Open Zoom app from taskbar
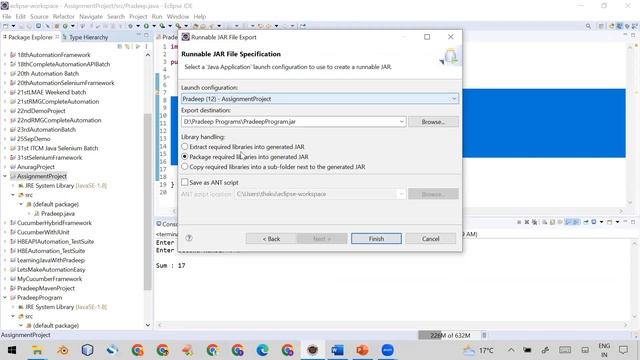640x360 pixels. click(387, 350)
